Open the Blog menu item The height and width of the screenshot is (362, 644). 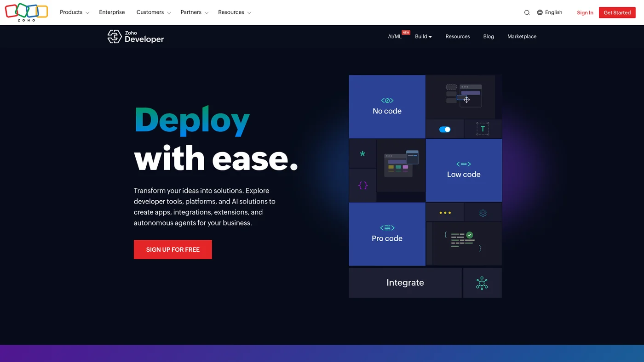click(x=489, y=36)
